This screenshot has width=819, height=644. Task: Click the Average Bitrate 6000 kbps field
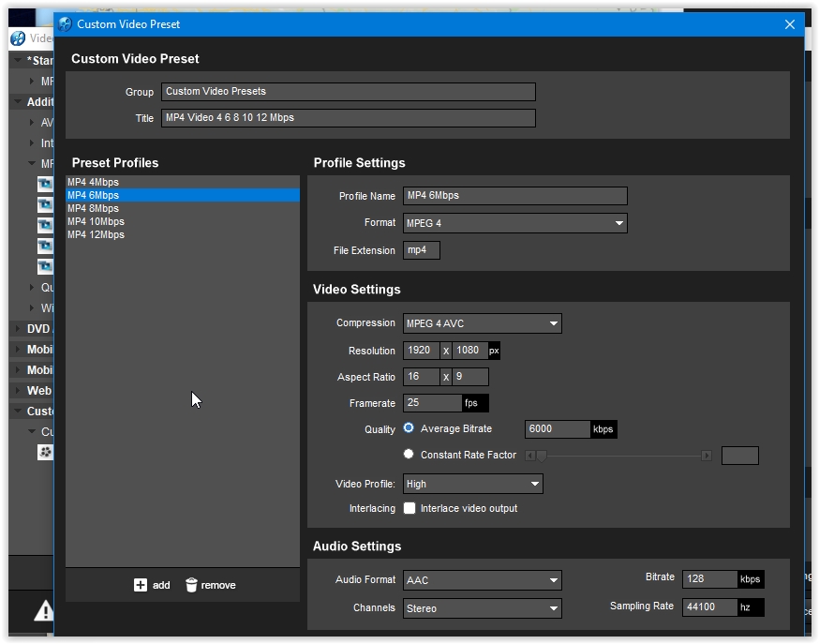[x=557, y=429]
